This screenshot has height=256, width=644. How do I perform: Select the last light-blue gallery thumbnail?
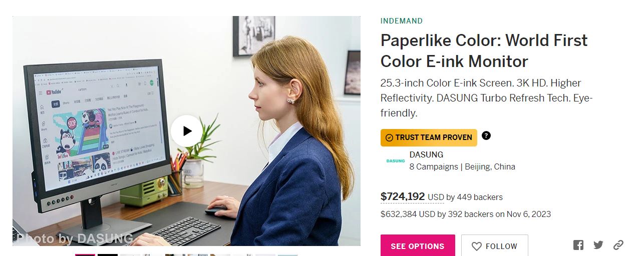pos(288,255)
